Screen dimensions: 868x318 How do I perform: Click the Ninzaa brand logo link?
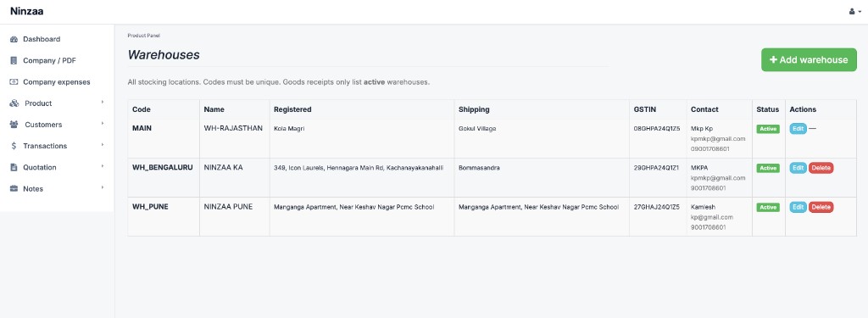point(26,11)
